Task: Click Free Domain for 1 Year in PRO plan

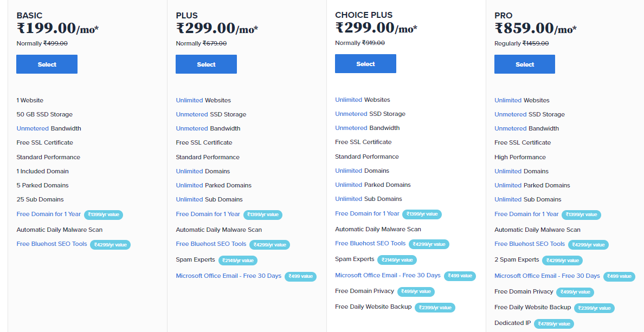Action: pyautogui.click(x=526, y=214)
